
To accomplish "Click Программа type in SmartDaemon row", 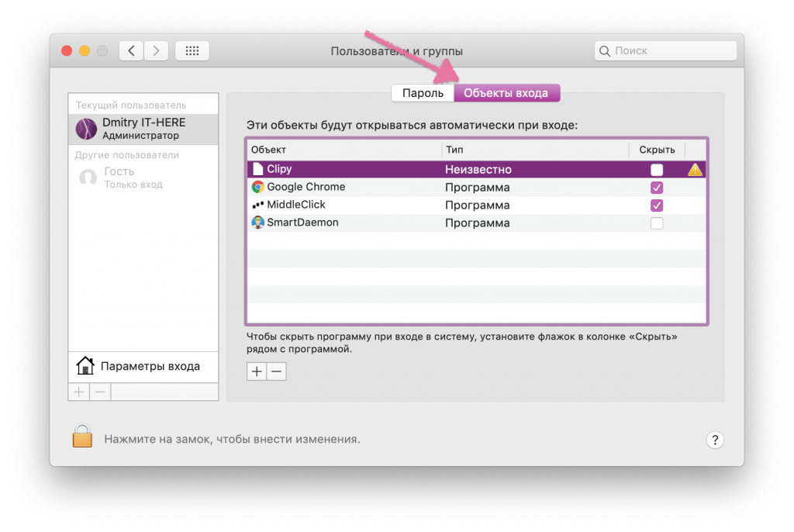I will tap(477, 223).
